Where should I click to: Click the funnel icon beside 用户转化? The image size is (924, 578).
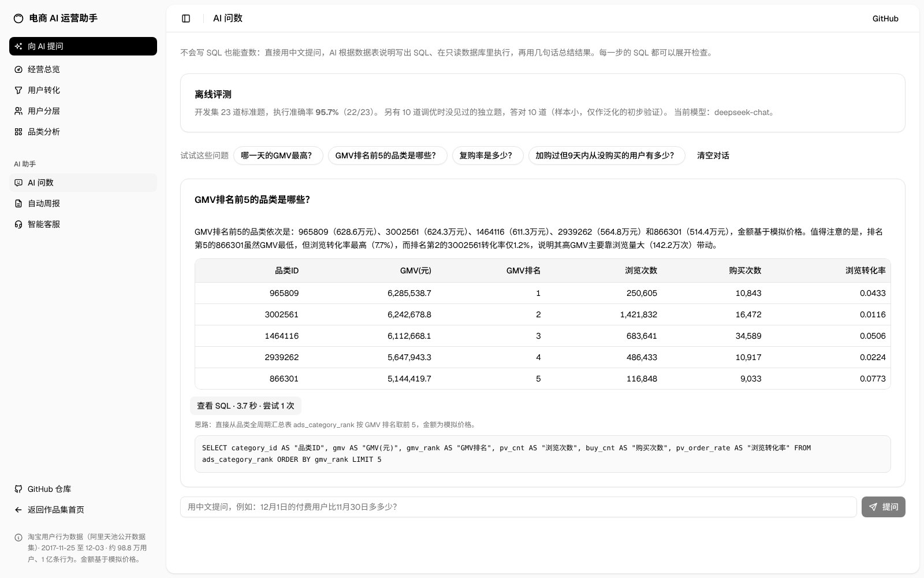point(18,90)
